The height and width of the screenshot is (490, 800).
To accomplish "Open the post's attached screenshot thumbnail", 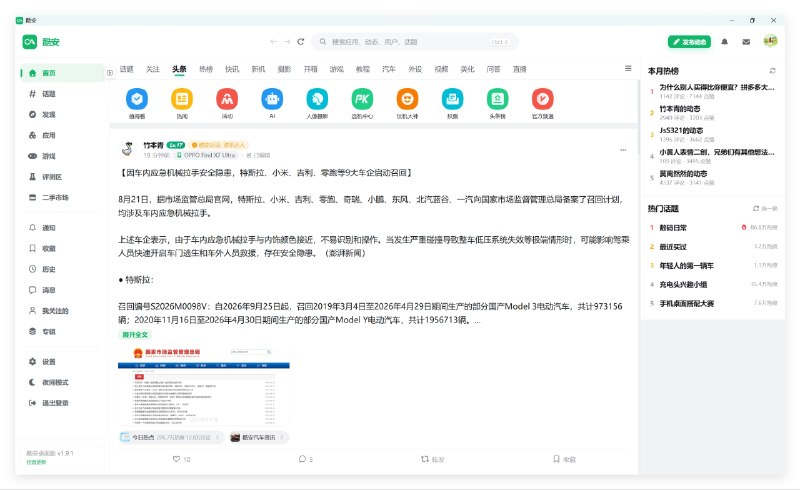I will click(x=204, y=386).
